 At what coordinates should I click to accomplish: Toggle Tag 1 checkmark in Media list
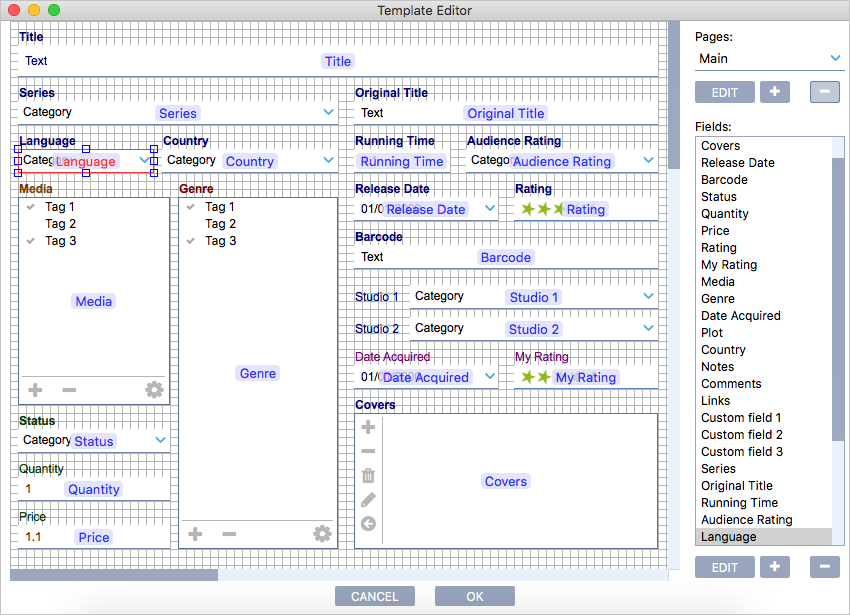click(31, 207)
